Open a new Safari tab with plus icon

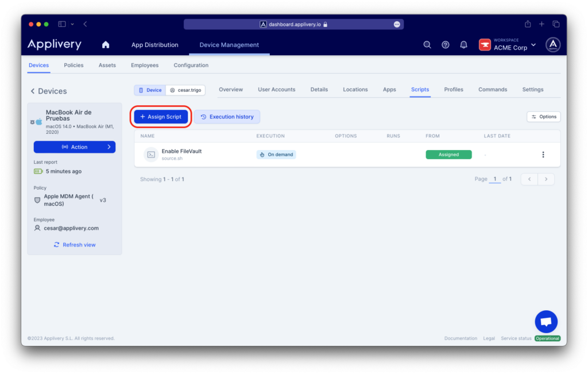coord(541,24)
